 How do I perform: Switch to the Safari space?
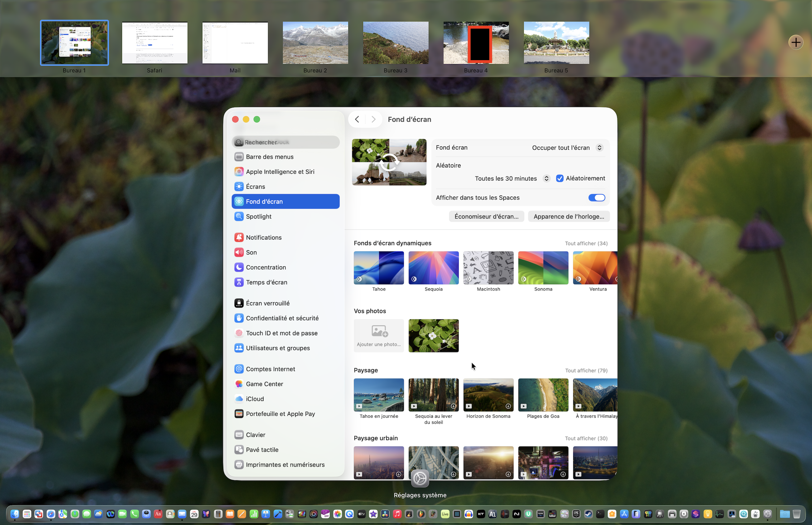coord(155,43)
